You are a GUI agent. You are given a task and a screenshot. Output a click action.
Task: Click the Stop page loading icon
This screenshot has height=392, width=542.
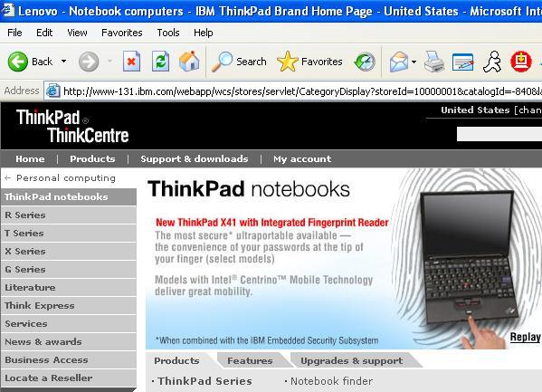(131, 62)
